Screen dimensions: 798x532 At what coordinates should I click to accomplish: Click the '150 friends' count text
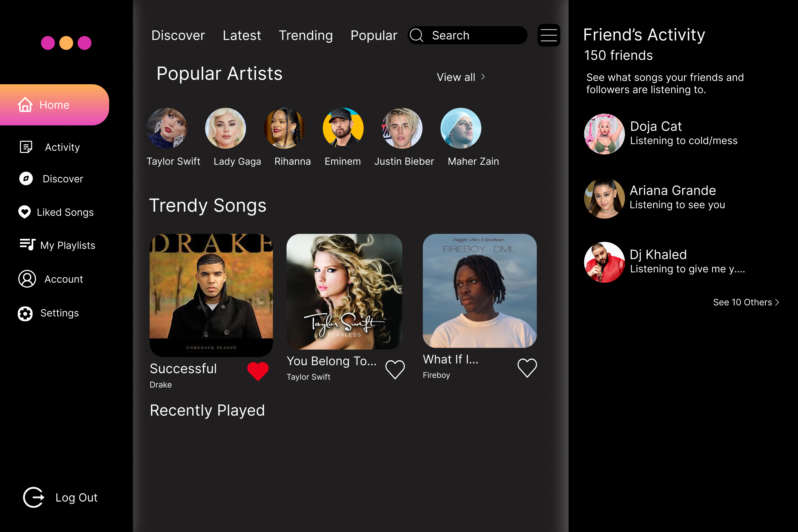point(618,55)
